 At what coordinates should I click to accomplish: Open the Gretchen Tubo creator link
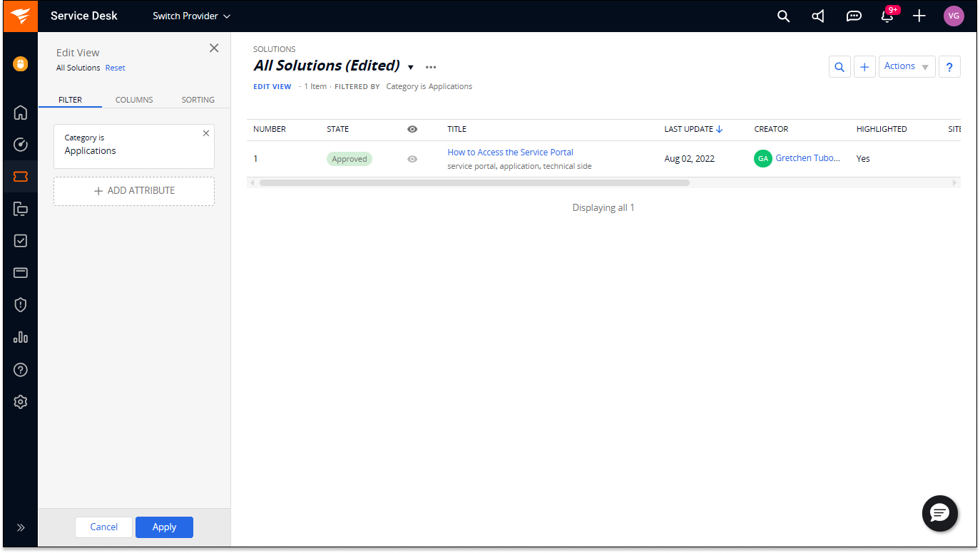[x=807, y=158]
